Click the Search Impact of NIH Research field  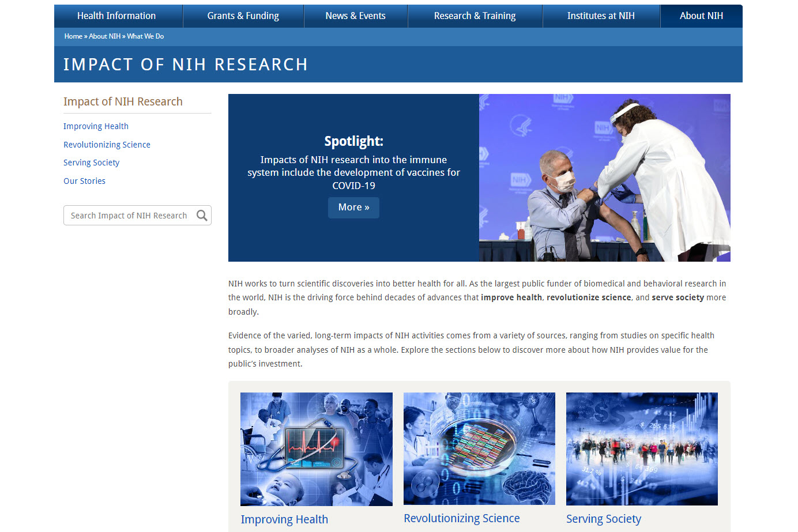point(130,215)
